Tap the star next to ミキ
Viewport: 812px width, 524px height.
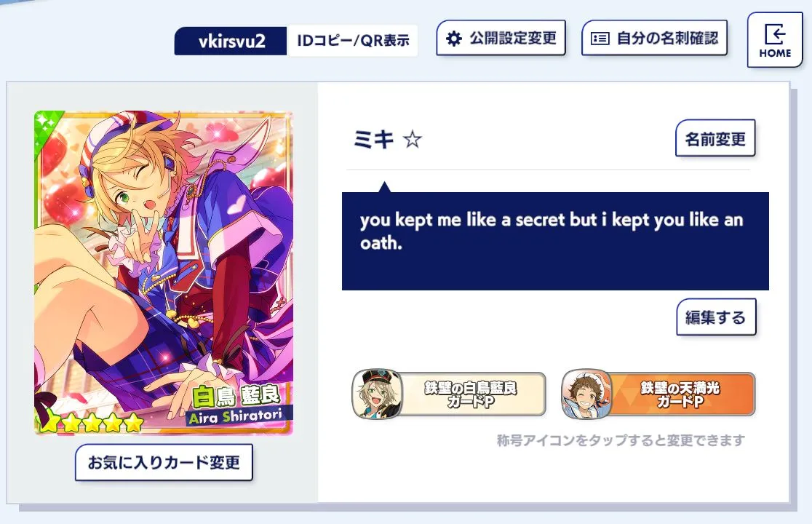tap(413, 139)
